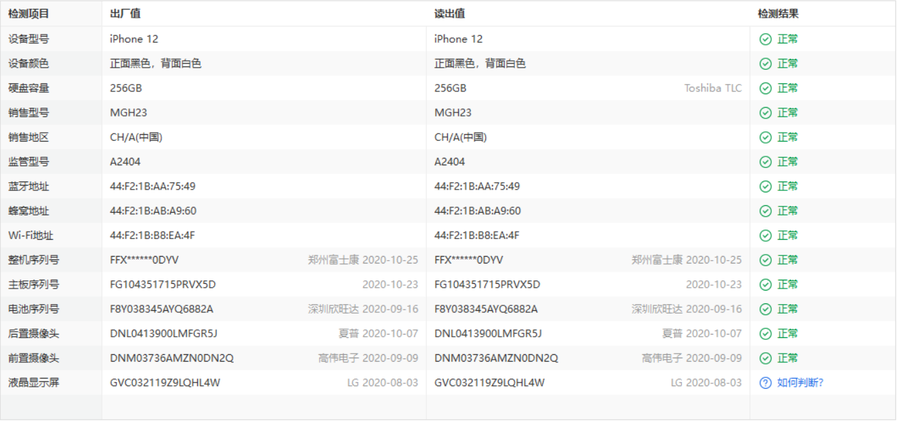Select the 硬盘容量 row label
Image resolution: width=900 pixels, height=426 pixels.
pyautogui.click(x=29, y=88)
